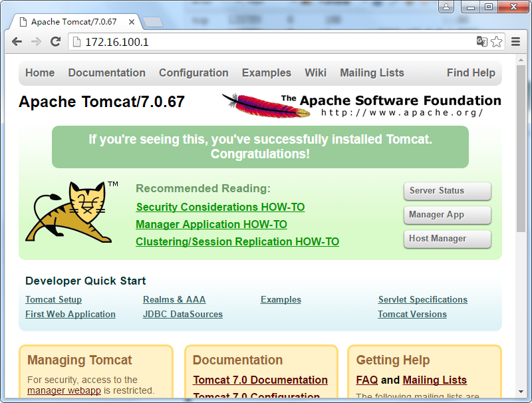Open Configuration in the navigation bar

click(x=194, y=72)
